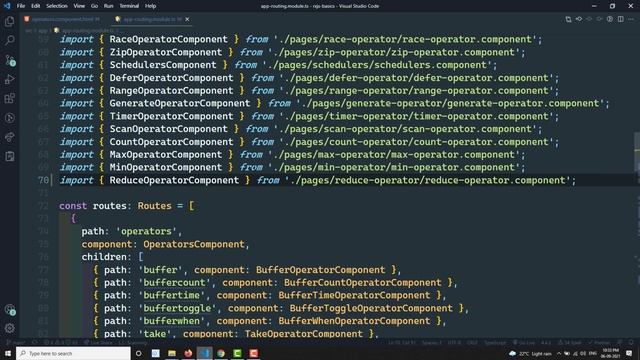
Task: Click TimerOperatorComponent in the import line
Action: pyautogui.click(x=171, y=116)
